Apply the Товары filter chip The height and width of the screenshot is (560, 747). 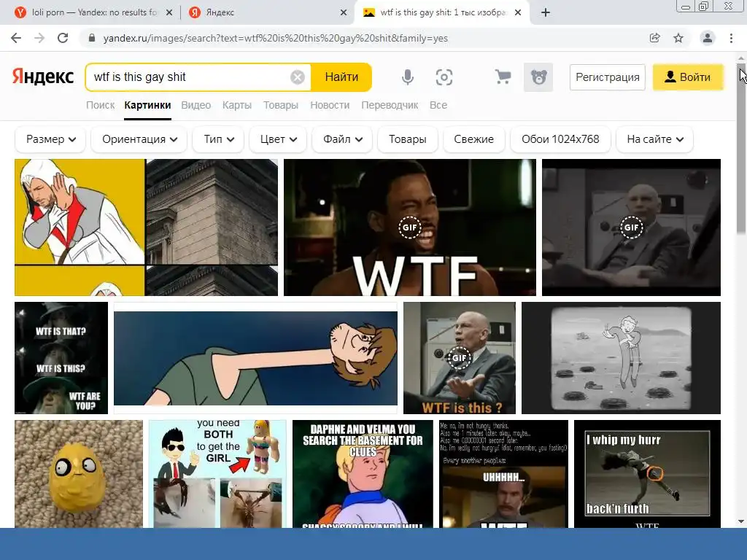tap(407, 139)
